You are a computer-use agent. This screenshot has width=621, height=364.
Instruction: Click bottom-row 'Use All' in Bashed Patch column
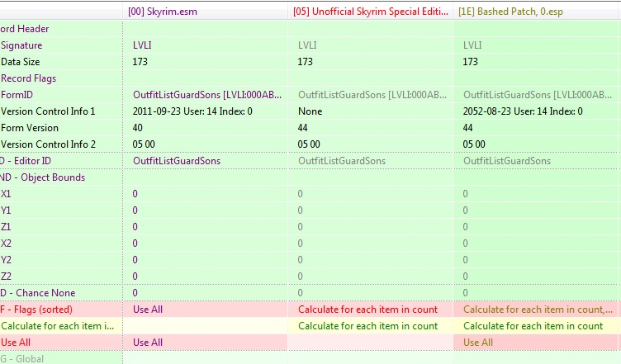pos(478,343)
